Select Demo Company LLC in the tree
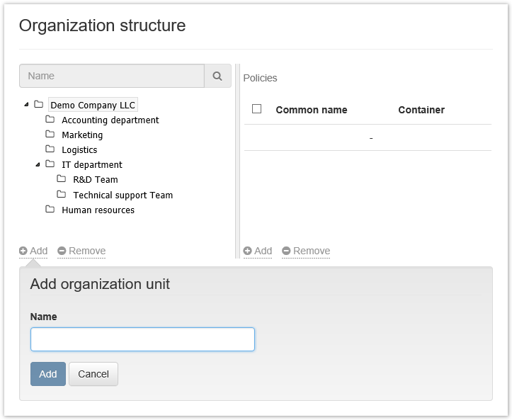 click(x=93, y=106)
